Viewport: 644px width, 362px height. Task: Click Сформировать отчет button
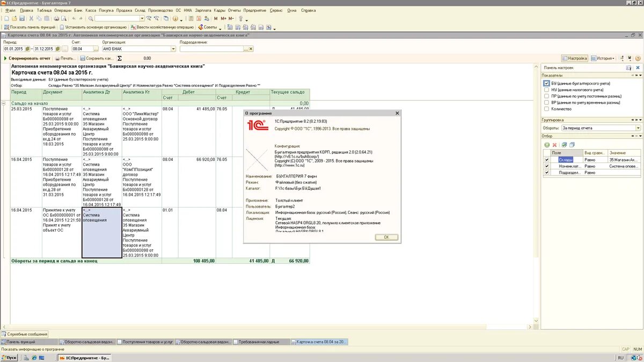pyautogui.click(x=27, y=58)
